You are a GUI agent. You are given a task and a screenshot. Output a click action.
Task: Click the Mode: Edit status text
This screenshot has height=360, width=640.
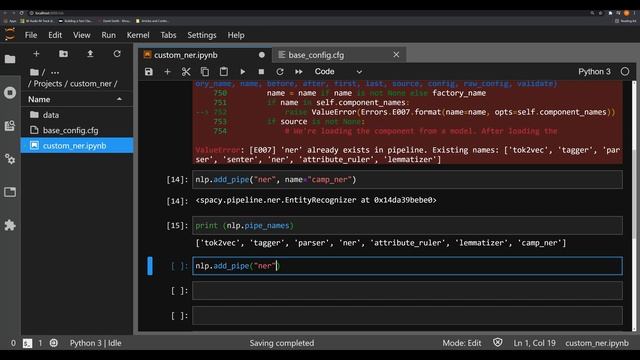462,343
